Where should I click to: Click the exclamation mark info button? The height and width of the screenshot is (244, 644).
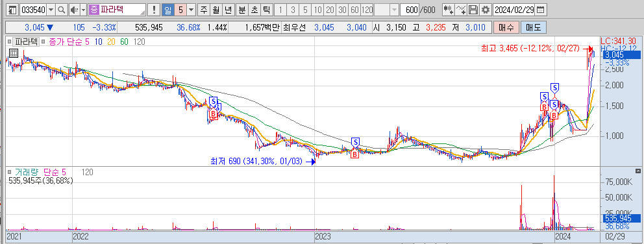[x=154, y=10]
